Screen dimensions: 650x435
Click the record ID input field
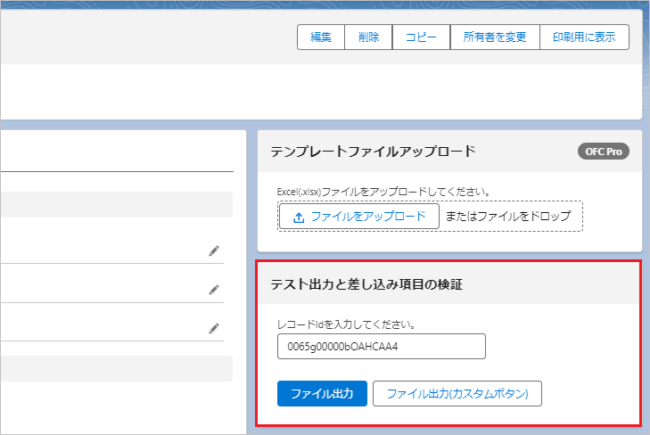[381, 346]
